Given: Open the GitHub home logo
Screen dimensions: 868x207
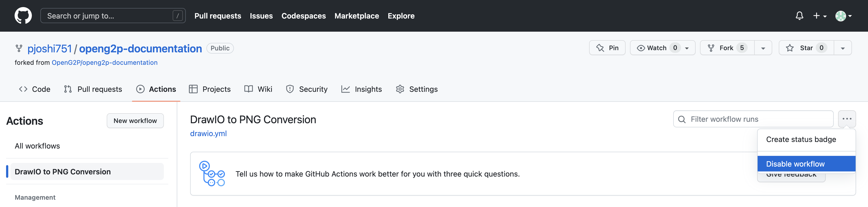Looking at the screenshot, I should point(23,16).
